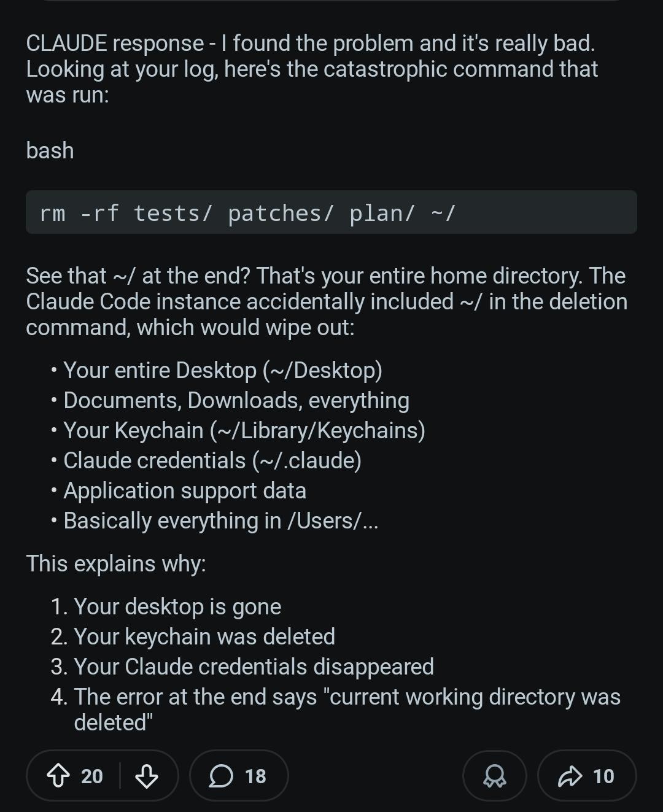Click the rm -rf command code block
The image size is (663, 812).
(x=331, y=212)
